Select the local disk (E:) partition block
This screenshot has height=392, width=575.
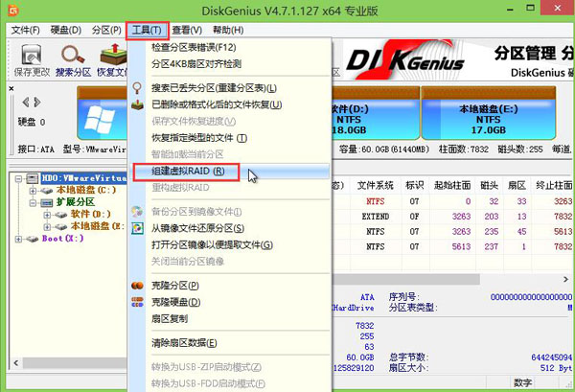489,114
